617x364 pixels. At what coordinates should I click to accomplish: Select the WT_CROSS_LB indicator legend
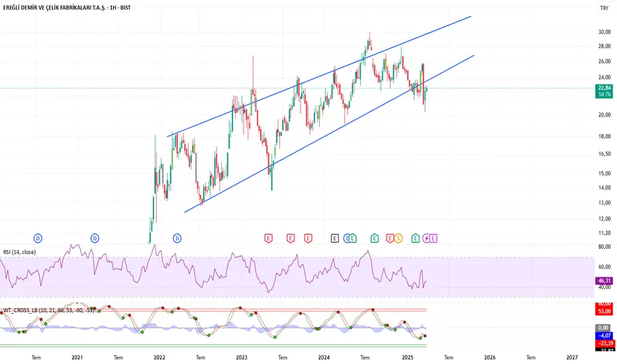click(x=48, y=310)
